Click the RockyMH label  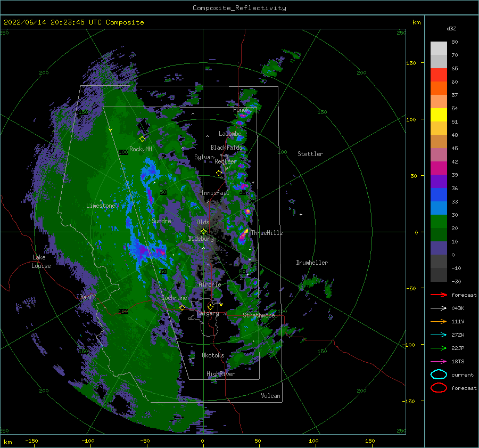click(141, 149)
